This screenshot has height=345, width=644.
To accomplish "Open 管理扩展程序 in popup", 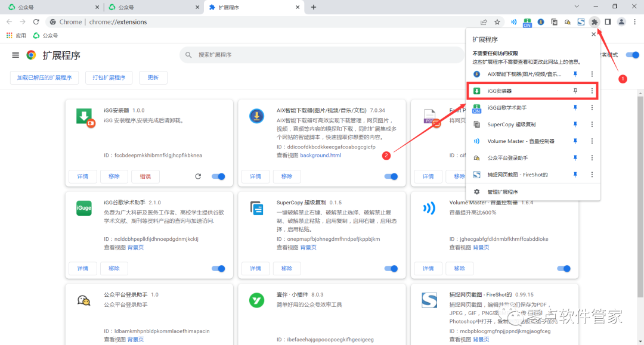I will click(x=533, y=192).
